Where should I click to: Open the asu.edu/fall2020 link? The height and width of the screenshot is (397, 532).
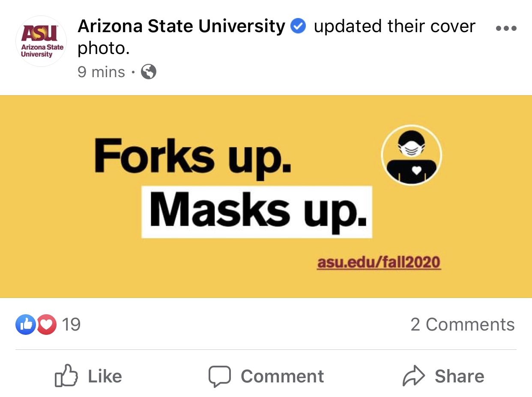pos(379,262)
